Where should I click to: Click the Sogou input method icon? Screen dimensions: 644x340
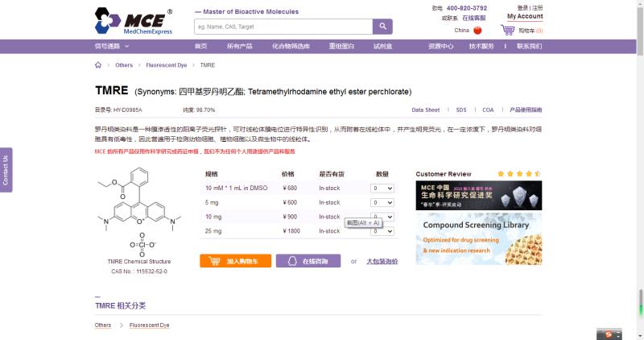[x=609, y=334]
